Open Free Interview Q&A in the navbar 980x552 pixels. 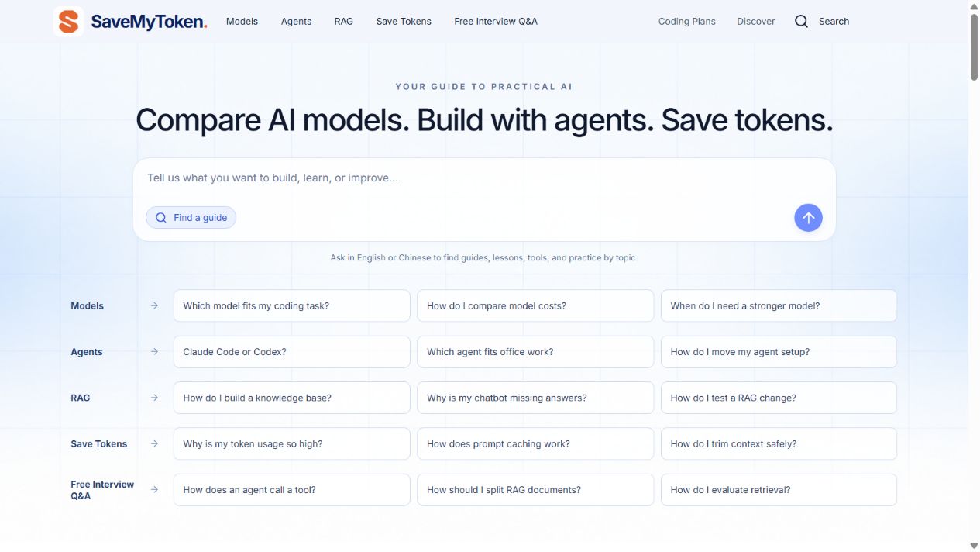(x=496, y=21)
